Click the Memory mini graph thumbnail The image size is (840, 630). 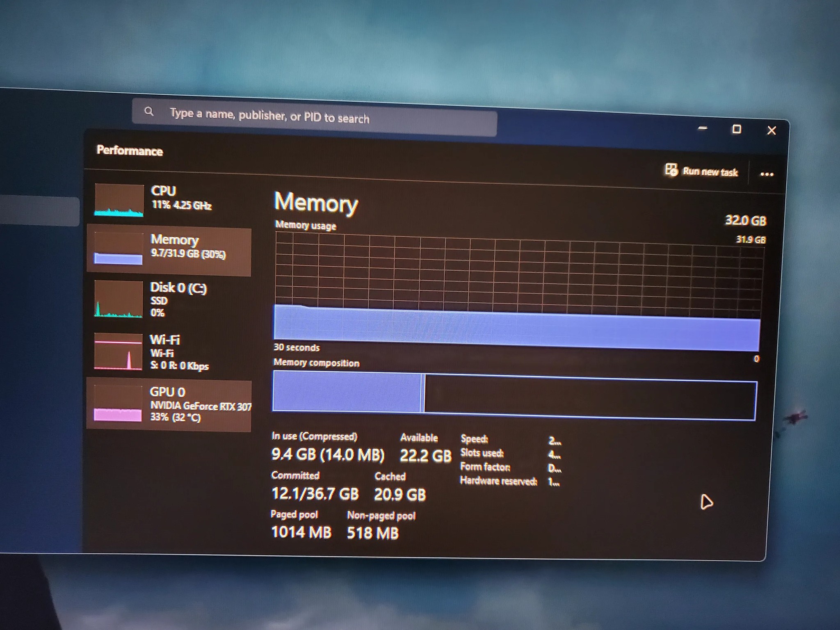pos(119,249)
